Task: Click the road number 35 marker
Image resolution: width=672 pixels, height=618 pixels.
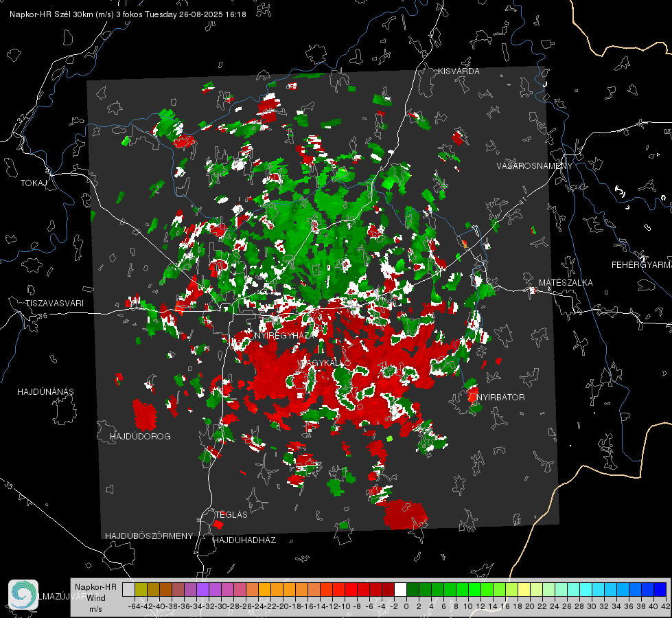Action: coord(10,485)
